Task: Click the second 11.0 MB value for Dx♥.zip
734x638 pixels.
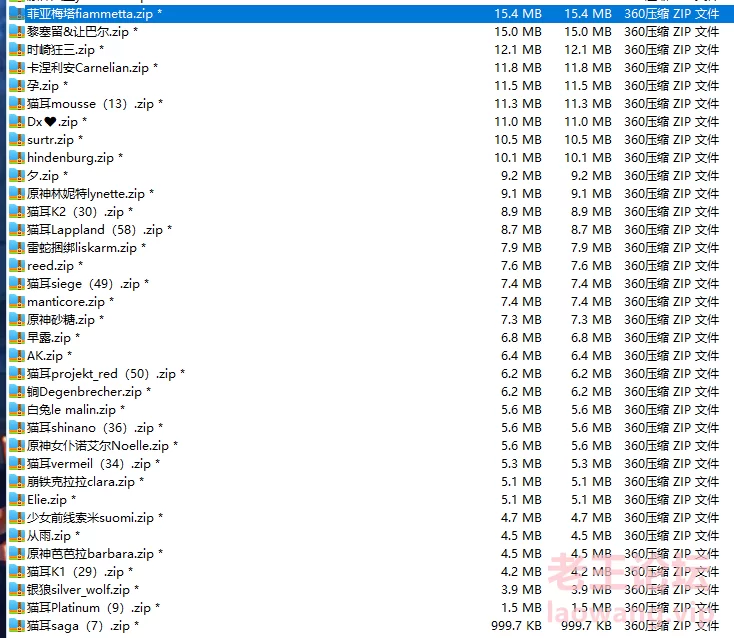Action: tap(588, 122)
